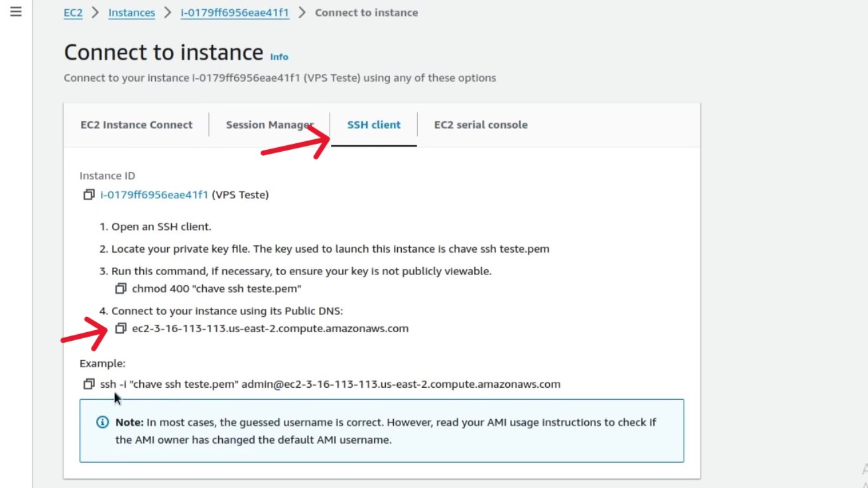Click the Note text about guessed username
This screenshot has width=868, height=488.
point(386,430)
